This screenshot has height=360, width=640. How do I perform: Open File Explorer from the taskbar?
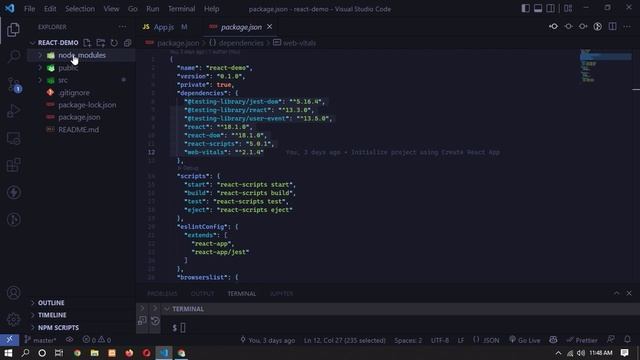[95, 353]
